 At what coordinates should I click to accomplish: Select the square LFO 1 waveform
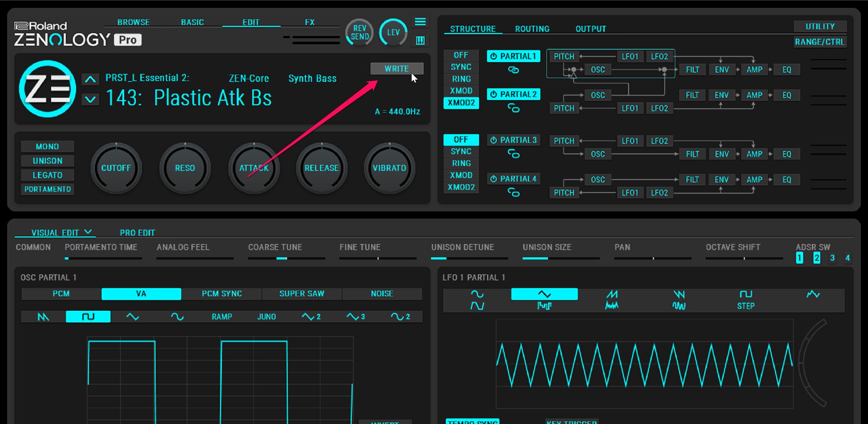coord(746,294)
